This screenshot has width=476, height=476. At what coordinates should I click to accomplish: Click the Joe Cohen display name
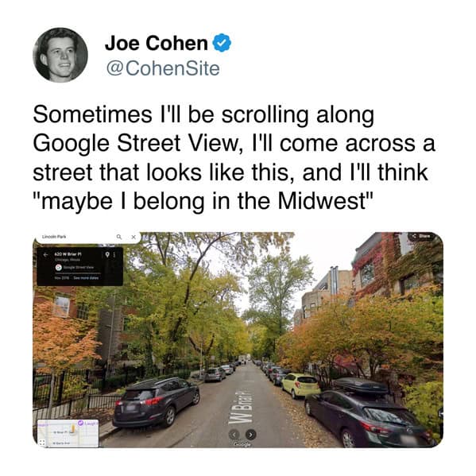157,43
